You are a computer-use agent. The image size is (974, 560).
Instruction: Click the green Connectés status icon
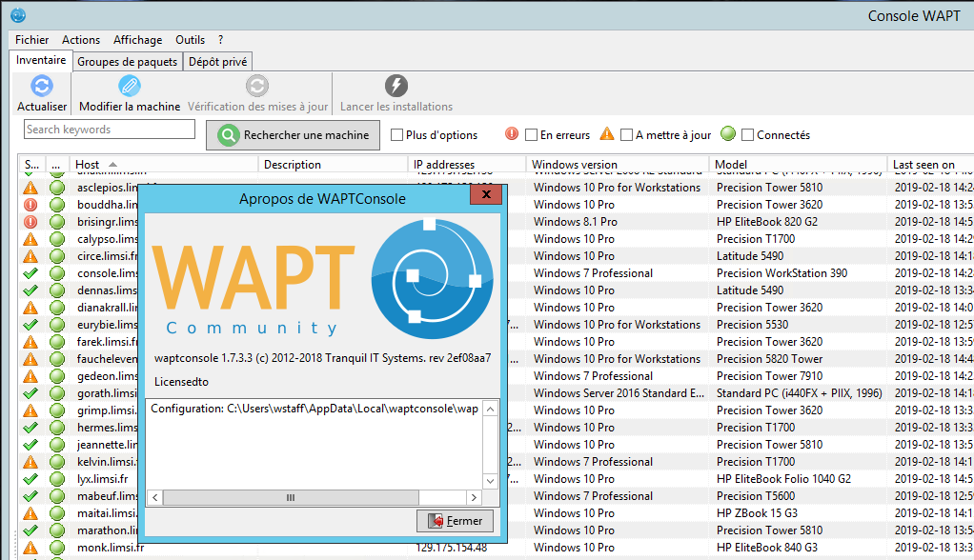pos(728,133)
